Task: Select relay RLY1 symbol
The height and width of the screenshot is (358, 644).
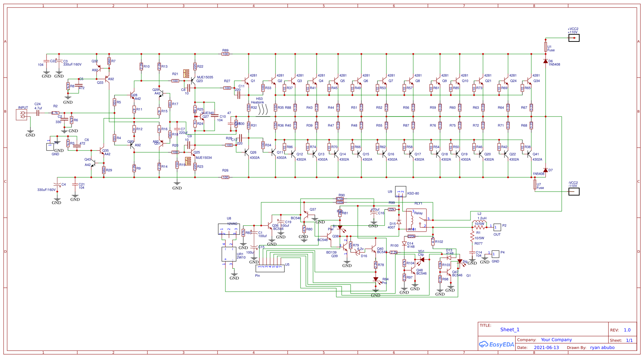Action: pos(416,220)
